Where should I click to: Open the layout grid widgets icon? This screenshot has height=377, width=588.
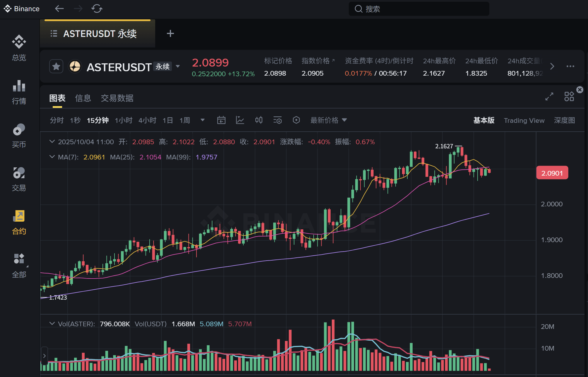pyautogui.click(x=569, y=96)
